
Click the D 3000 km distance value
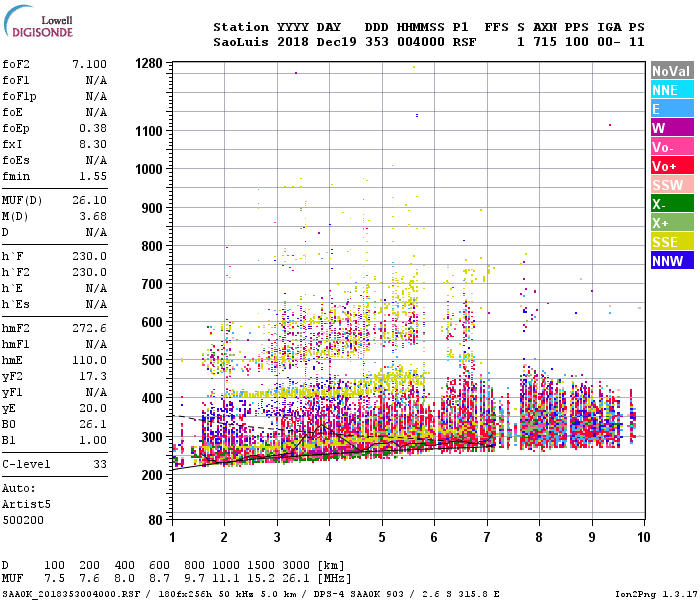pos(296,565)
